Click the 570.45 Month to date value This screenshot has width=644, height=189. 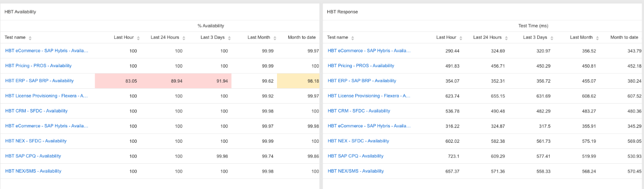[634, 171]
